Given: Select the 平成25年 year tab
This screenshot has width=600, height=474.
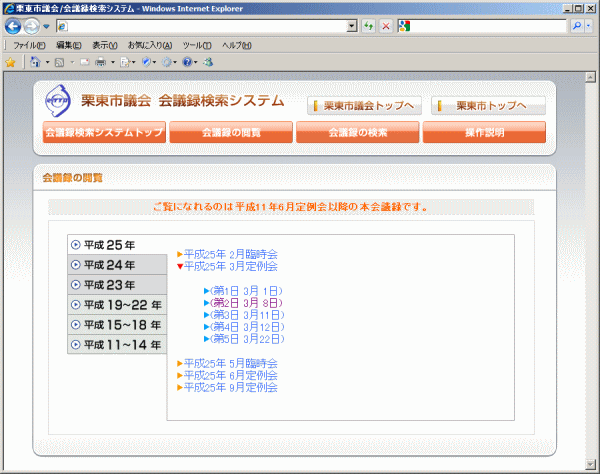Looking at the screenshot, I should click(117, 245).
